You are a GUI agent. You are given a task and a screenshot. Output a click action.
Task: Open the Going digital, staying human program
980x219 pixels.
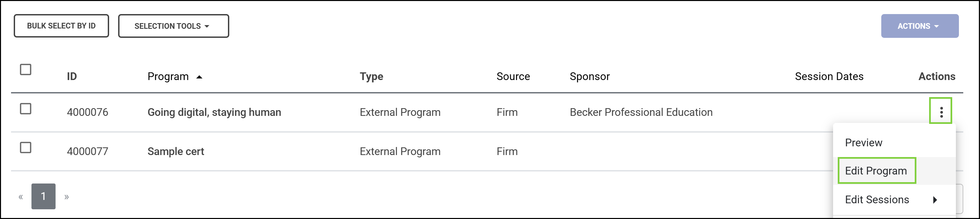point(214,113)
